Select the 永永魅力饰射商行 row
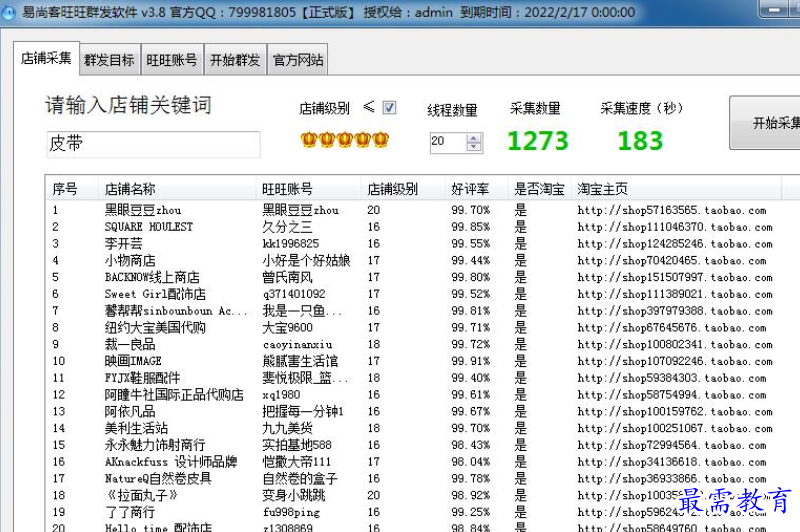800x532 pixels. click(155, 445)
